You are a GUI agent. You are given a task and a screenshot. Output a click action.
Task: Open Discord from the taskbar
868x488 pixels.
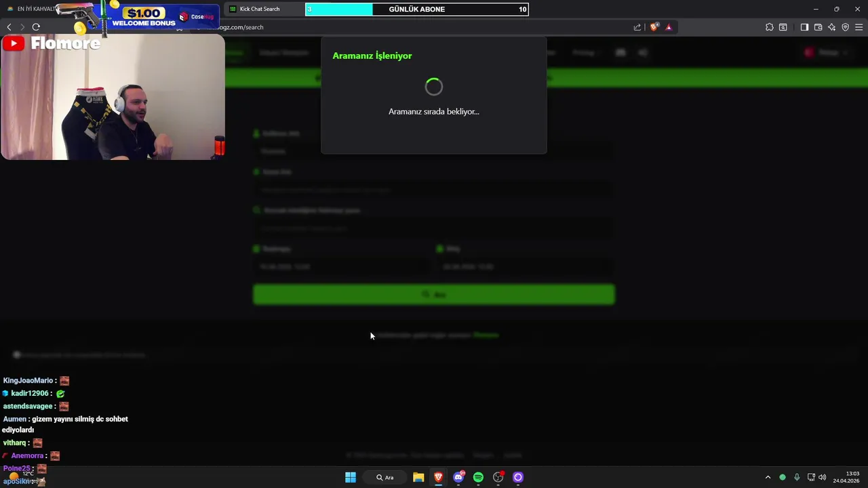[x=458, y=477]
